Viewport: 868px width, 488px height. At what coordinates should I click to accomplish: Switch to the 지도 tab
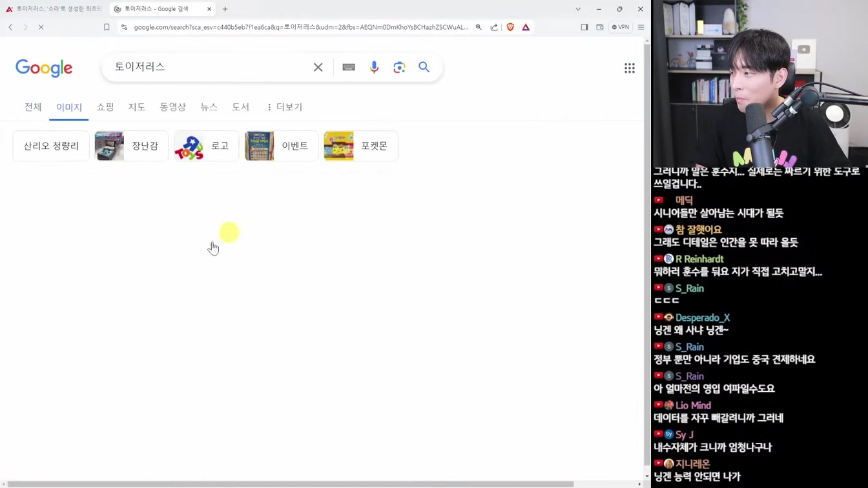[x=137, y=107]
